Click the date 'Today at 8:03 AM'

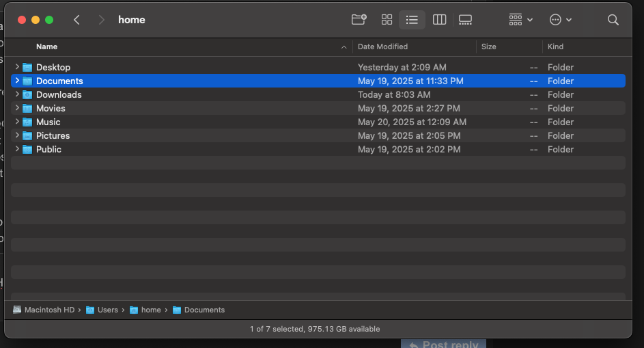394,94
